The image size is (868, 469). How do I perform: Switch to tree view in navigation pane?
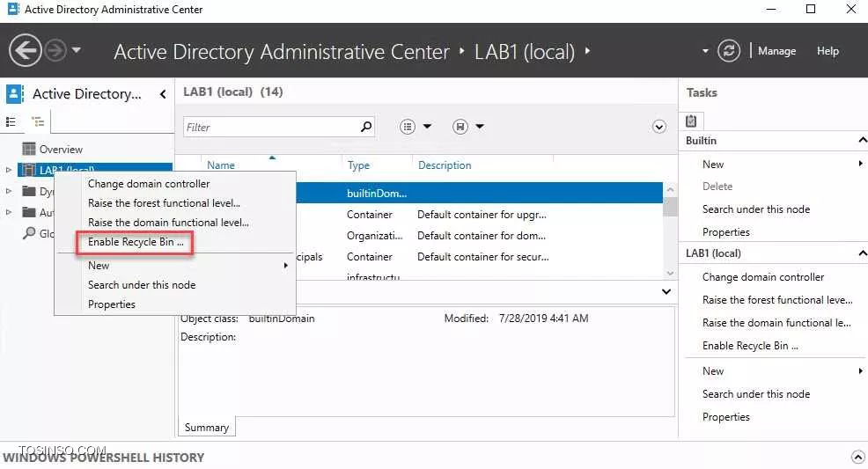(x=38, y=121)
